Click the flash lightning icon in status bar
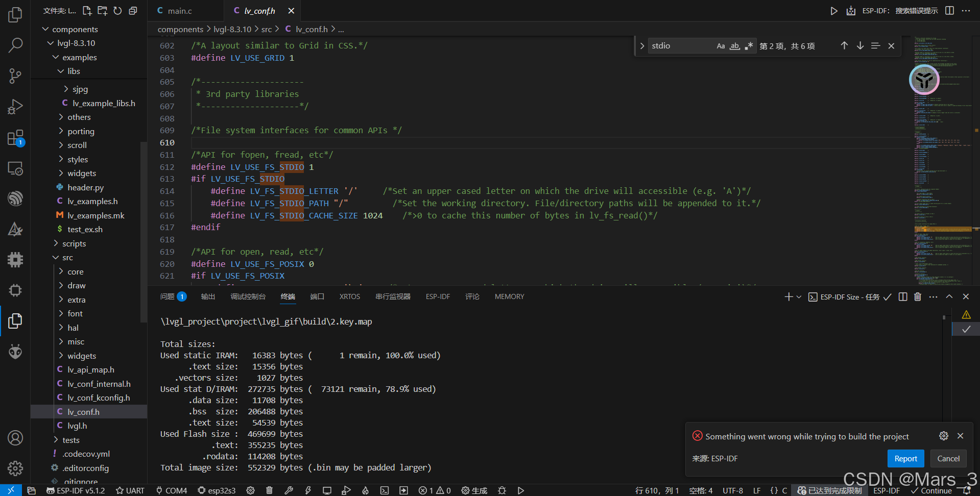The width and height of the screenshot is (980, 496). pos(308,490)
